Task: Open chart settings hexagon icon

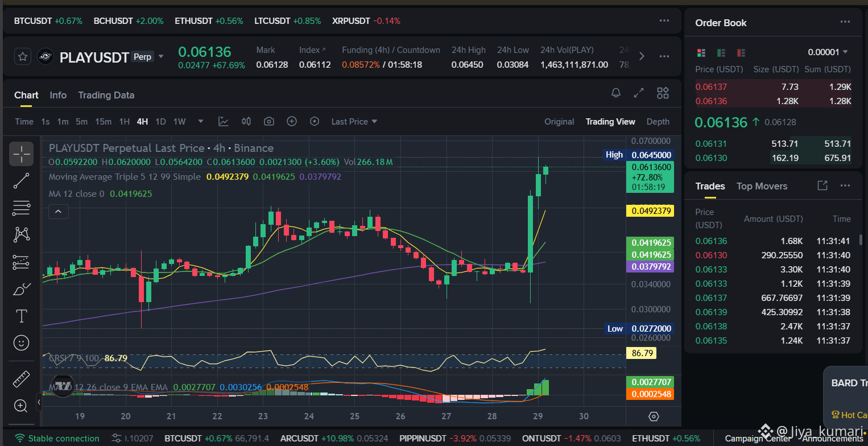Action: point(315,121)
